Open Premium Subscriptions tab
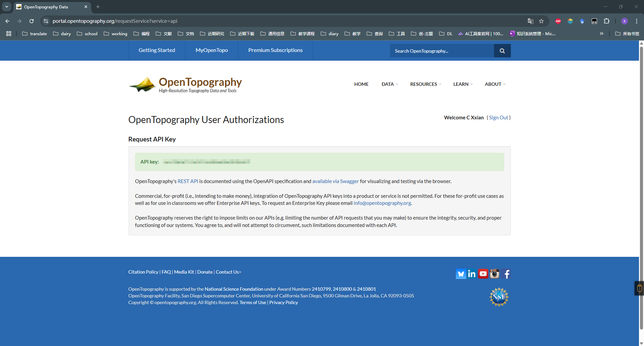 coord(275,50)
